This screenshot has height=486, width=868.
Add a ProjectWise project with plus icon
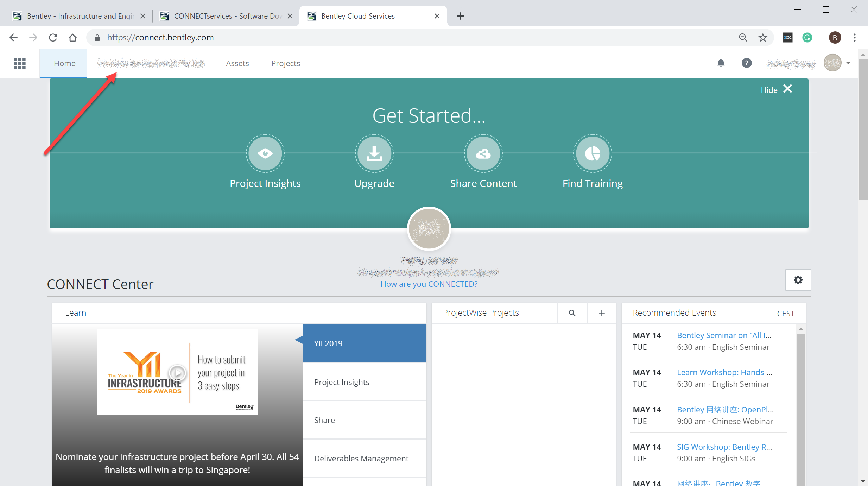pyautogui.click(x=601, y=313)
